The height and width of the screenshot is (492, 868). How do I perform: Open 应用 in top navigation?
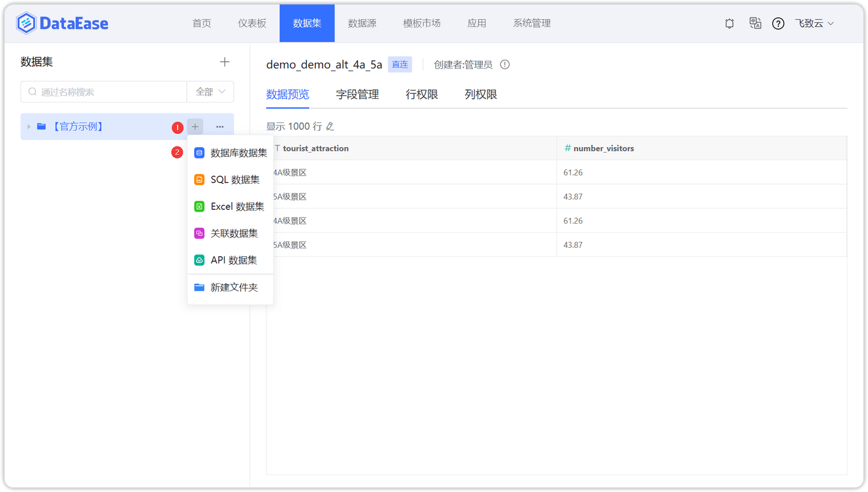(477, 24)
